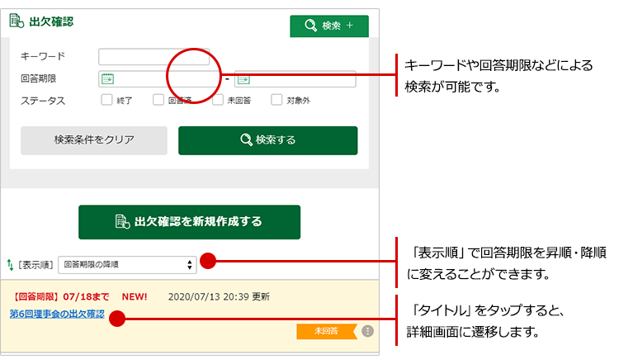Image resolution: width=619 pixels, height=364 pixels.
Task: Open the end date calendar picker icon
Action: [x=243, y=79]
